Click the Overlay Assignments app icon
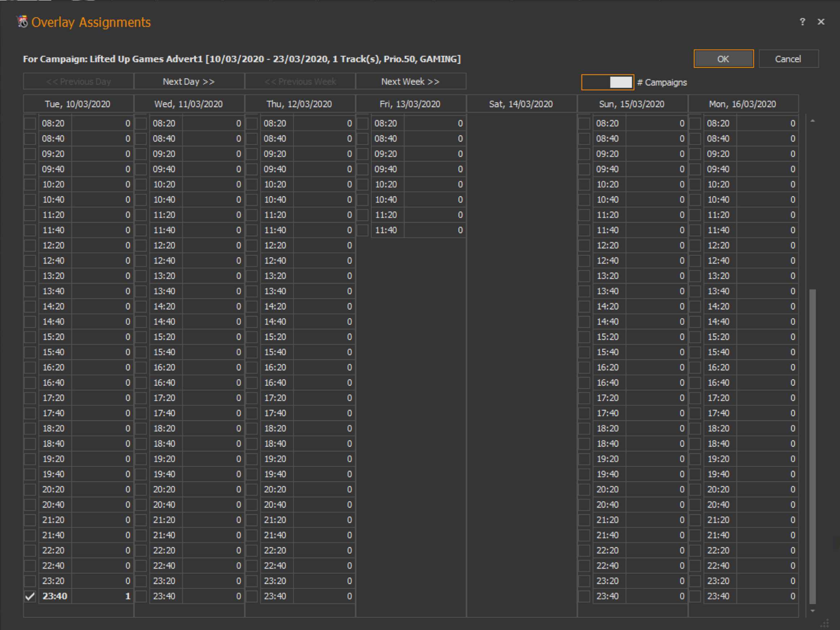This screenshot has height=630, width=840. [x=22, y=22]
